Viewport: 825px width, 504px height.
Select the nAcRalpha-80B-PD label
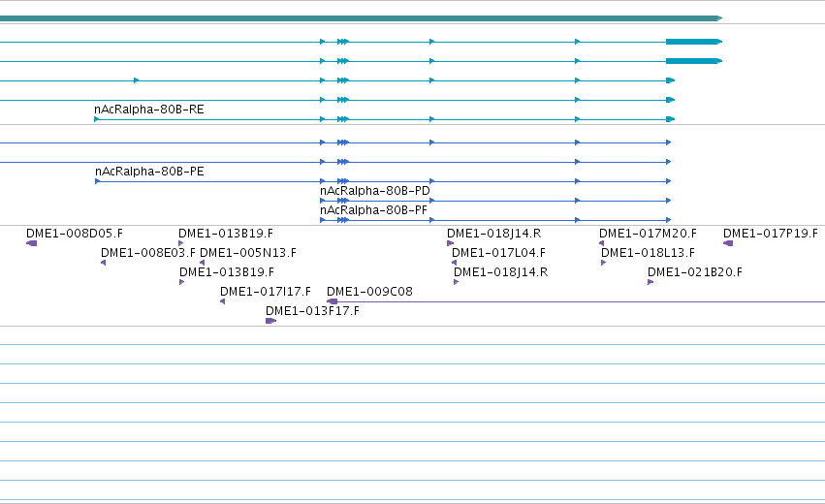(374, 191)
